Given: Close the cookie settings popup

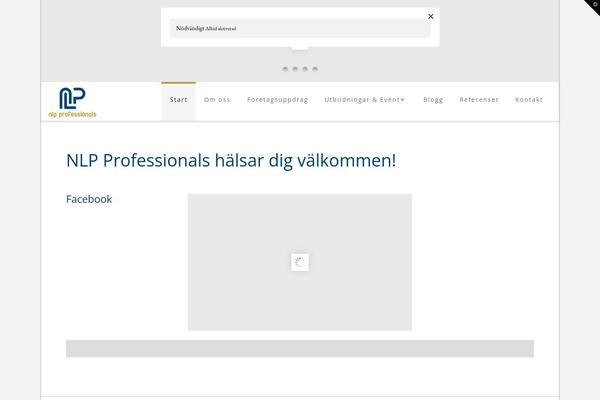Looking at the screenshot, I should point(430,16).
